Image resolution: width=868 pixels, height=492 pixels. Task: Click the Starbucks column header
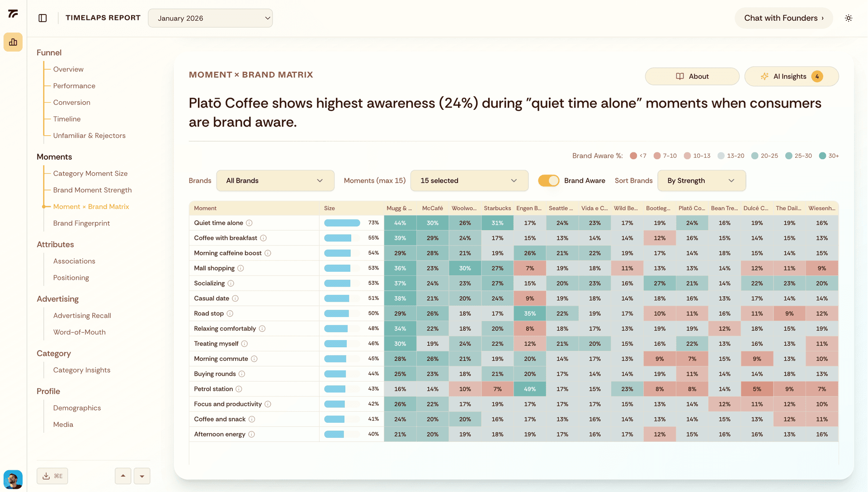[x=497, y=208]
